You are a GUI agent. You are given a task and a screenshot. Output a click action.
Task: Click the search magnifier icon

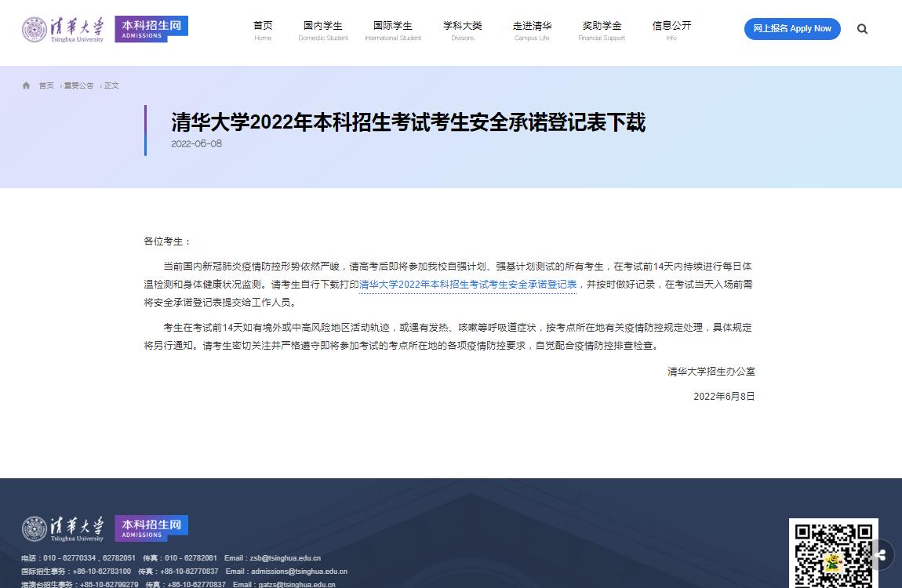pyautogui.click(x=862, y=29)
